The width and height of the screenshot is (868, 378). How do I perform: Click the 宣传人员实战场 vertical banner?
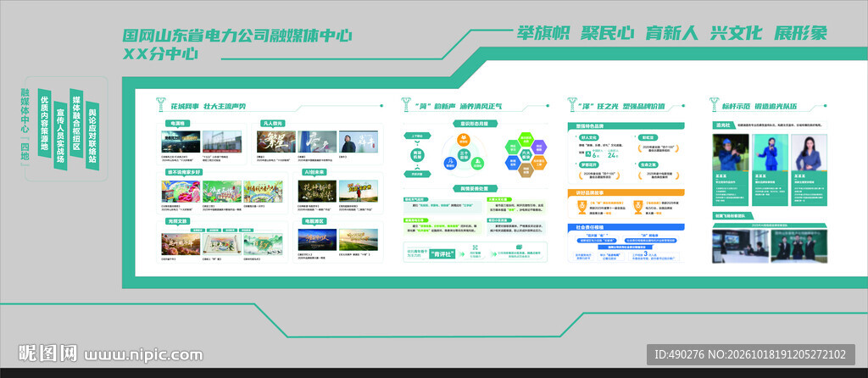click(x=60, y=136)
